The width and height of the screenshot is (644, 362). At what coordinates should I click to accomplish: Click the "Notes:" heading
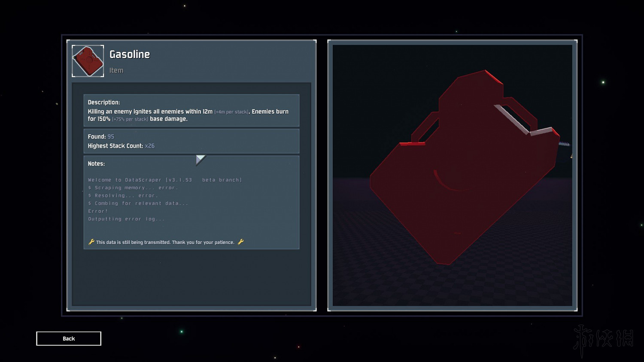tap(96, 163)
